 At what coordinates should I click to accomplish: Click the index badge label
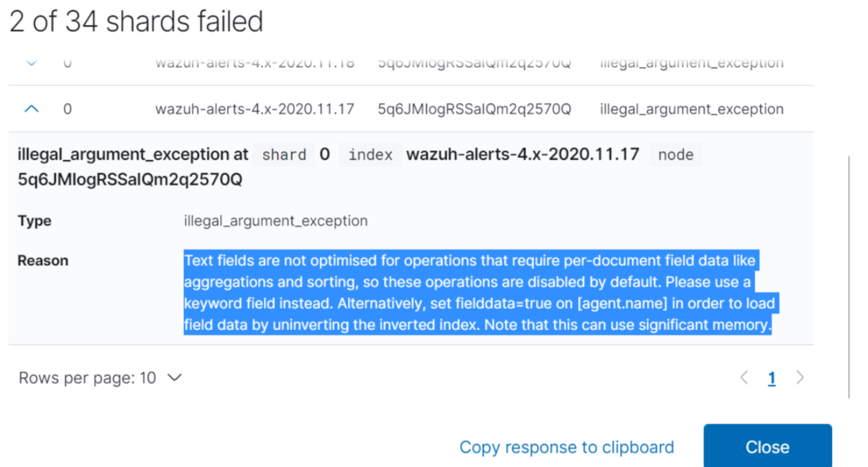tap(370, 155)
